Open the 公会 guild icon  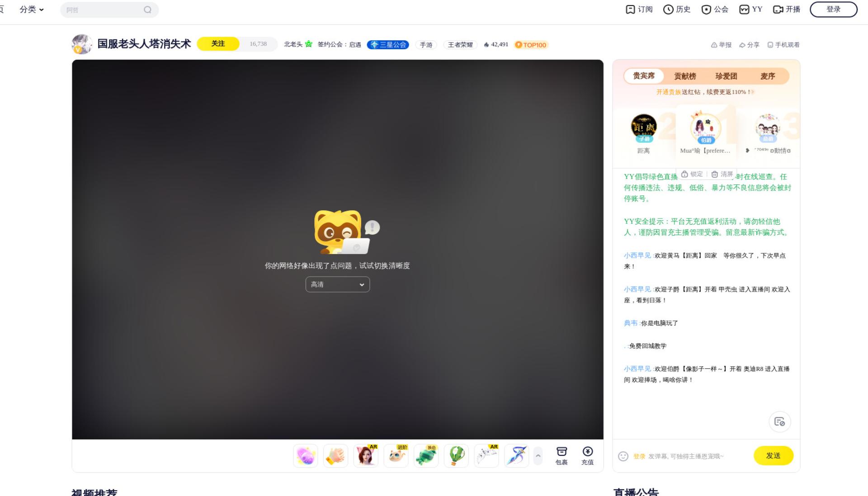(715, 9)
